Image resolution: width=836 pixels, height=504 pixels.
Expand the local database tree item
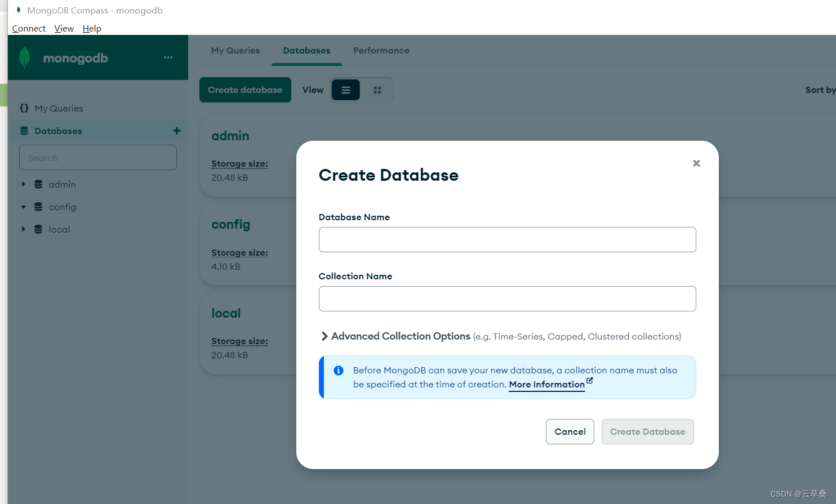[x=23, y=229]
